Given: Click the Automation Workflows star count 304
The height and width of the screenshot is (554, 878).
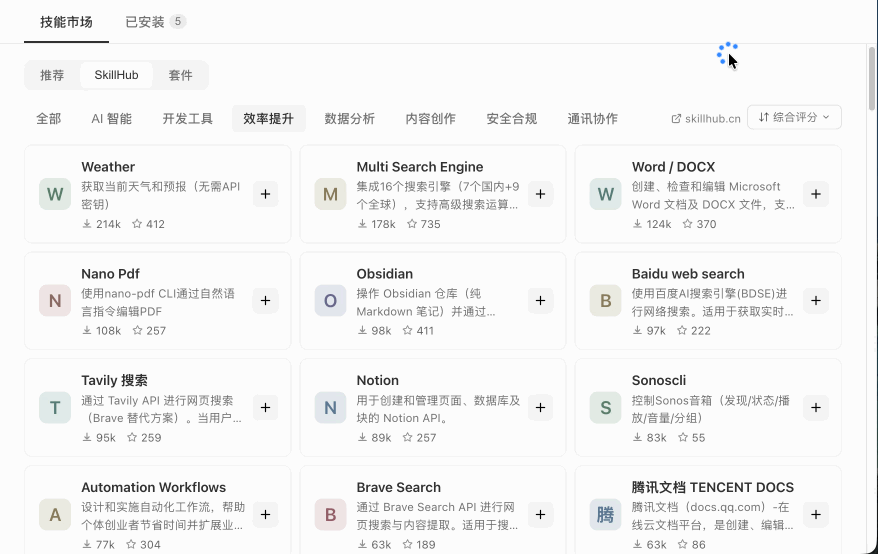Looking at the screenshot, I should click(143, 544).
